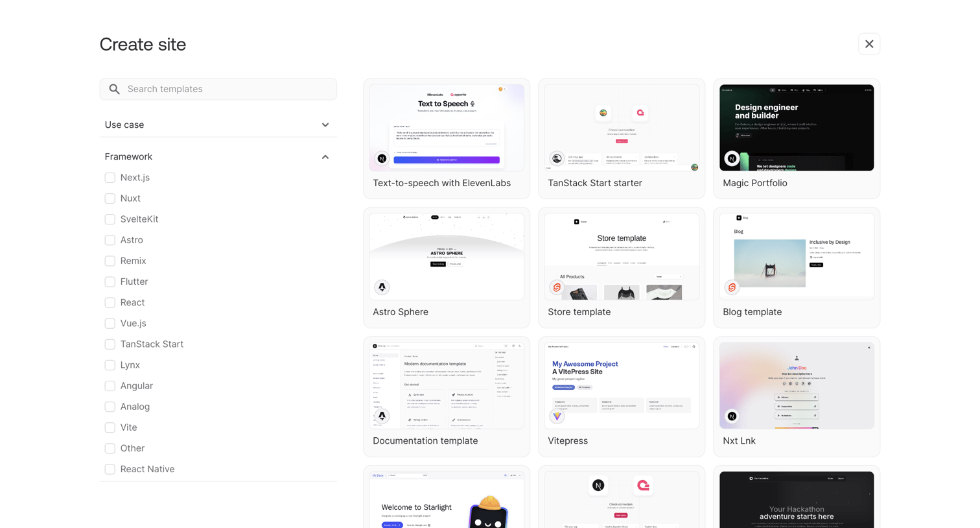
Task: Expand the Use case filter chevron
Action: click(325, 125)
